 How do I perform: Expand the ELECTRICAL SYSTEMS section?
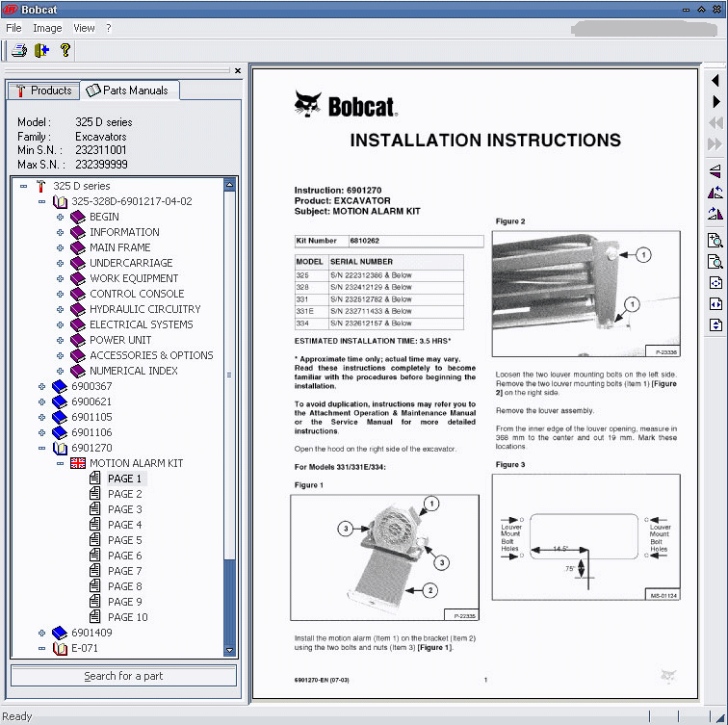60,324
